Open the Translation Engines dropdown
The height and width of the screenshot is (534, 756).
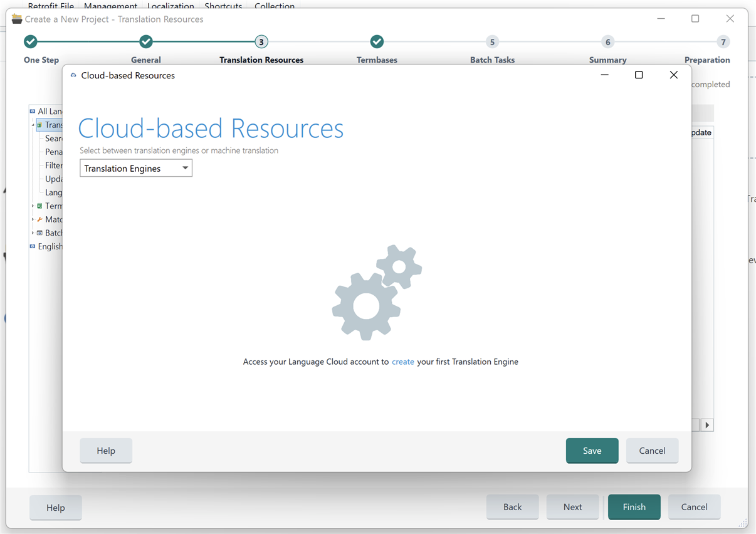186,168
